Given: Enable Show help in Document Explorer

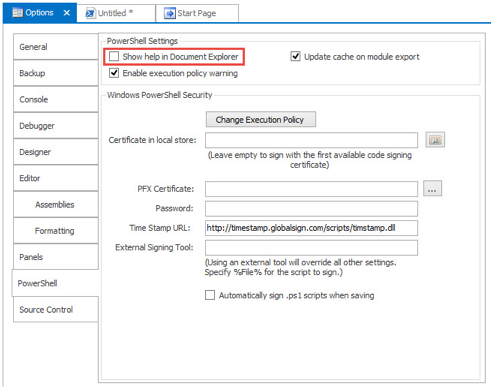Looking at the screenshot, I should (114, 56).
